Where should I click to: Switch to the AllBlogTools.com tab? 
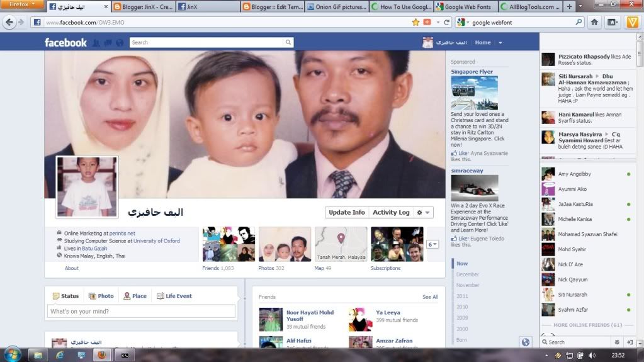pos(531,6)
